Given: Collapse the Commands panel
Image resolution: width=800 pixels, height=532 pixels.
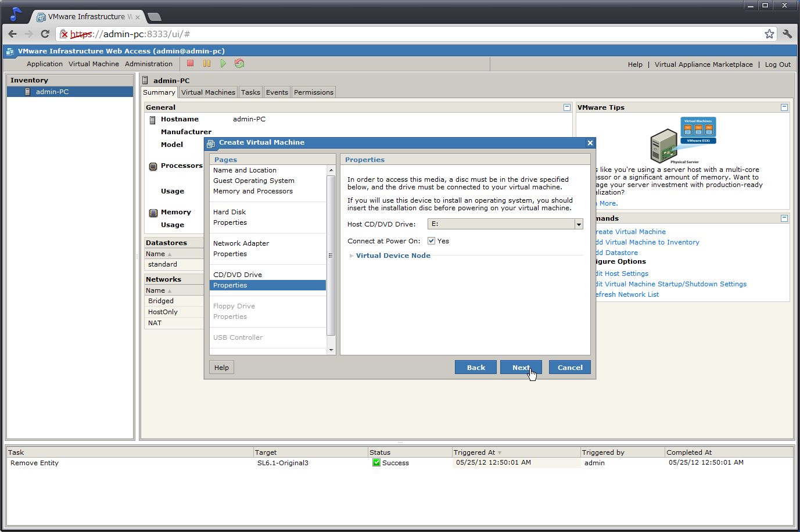Looking at the screenshot, I should [784, 218].
